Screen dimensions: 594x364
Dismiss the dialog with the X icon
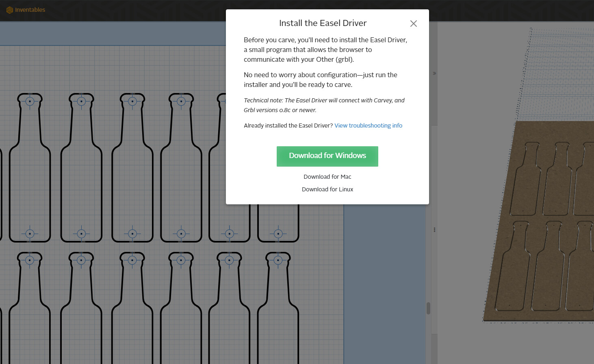point(413,24)
